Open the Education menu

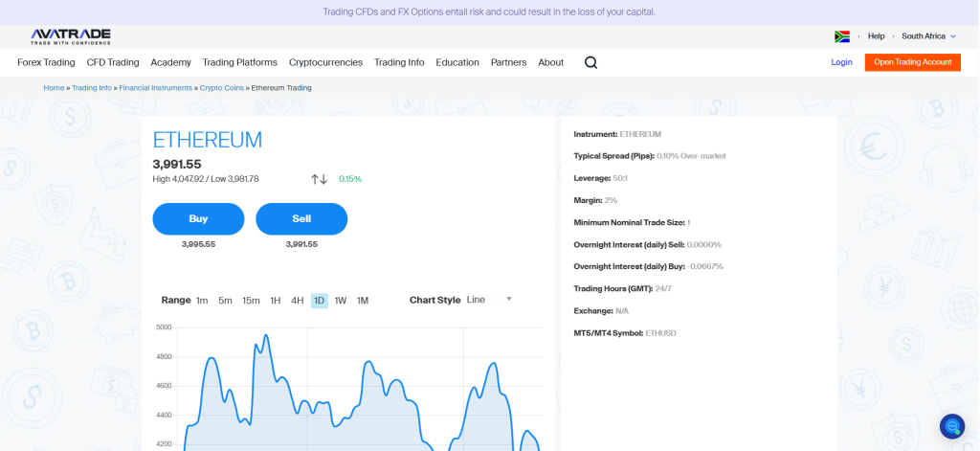click(x=457, y=62)
